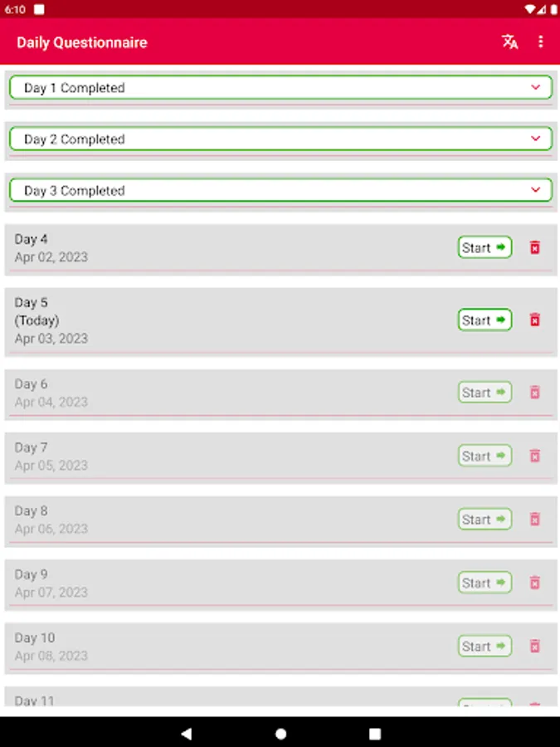Tap the Day 5 trash icon
Screen dimensions: 560x747
535,320
